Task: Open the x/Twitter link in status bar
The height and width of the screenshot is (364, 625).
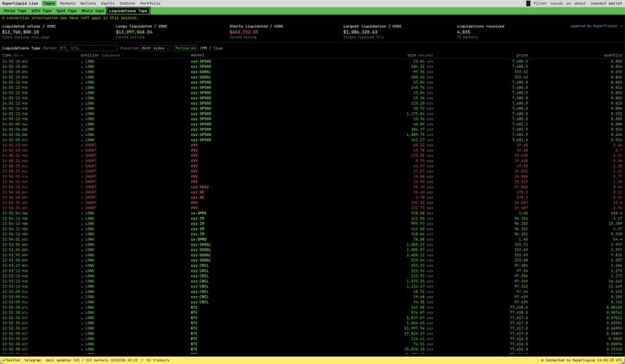Action: coord(10,360)
